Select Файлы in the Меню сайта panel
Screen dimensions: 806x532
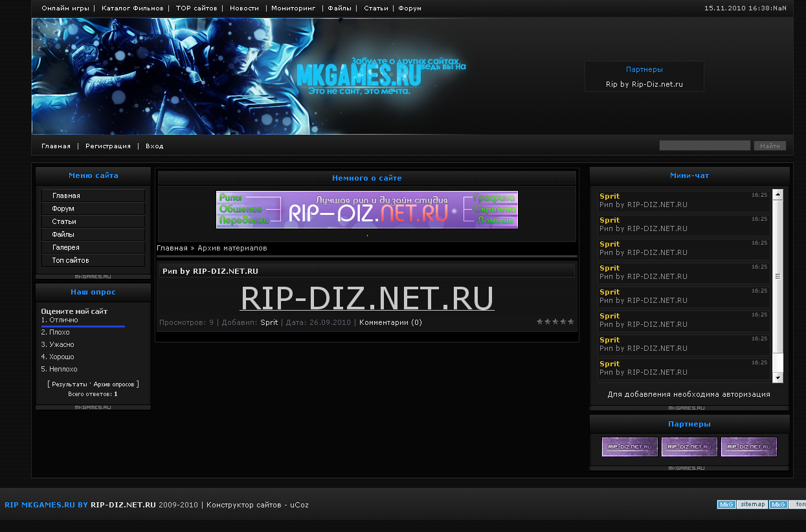[x=93, y=234]
